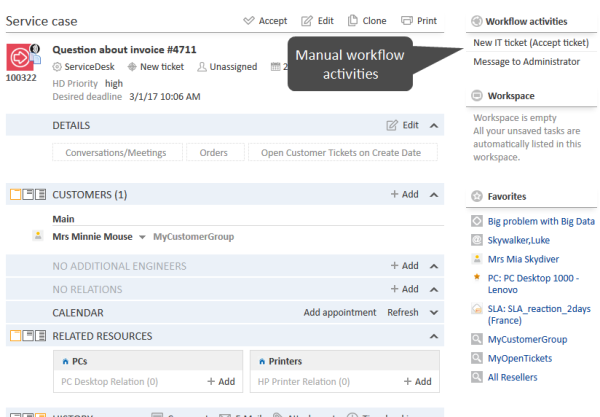Switch Customers section to detailed list view
Image resolution: width=600 pixels, height=417 pixels.
tap(41, 195)
